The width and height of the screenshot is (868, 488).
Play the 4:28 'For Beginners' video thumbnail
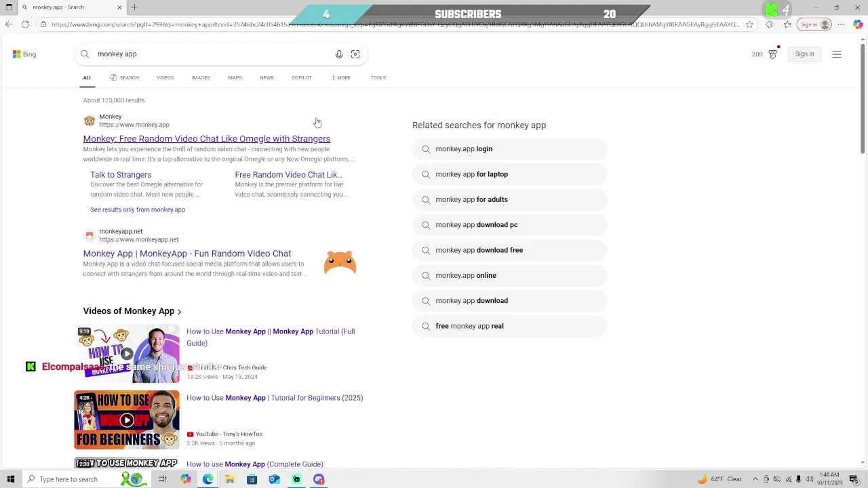[127, 420]
